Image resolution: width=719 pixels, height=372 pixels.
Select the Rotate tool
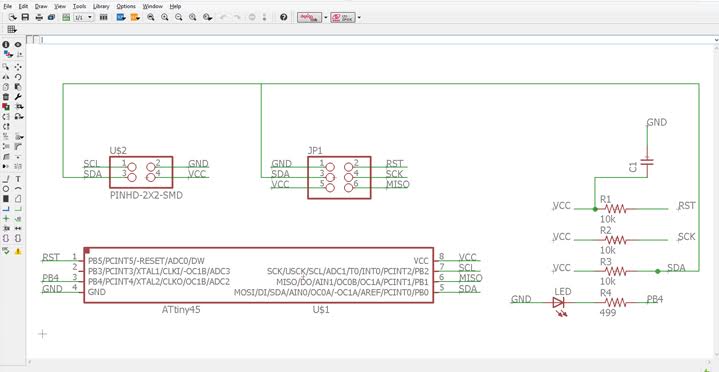[x=18, y=77]
